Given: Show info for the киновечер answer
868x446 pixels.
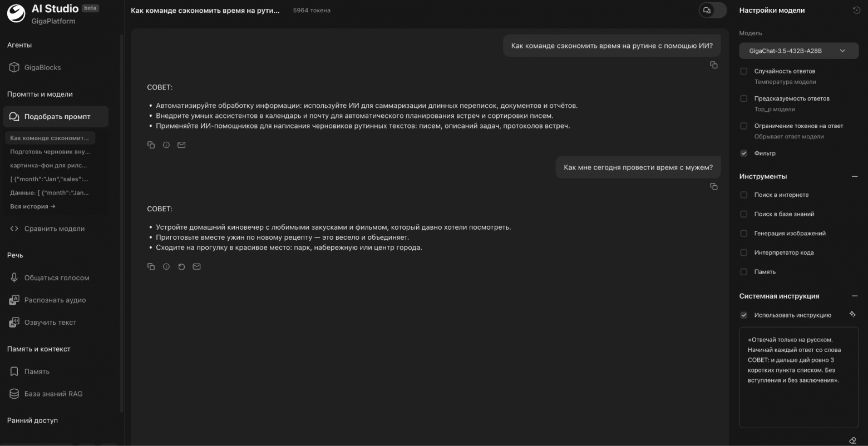Looking at the screenshot, I should click(166, 267).
